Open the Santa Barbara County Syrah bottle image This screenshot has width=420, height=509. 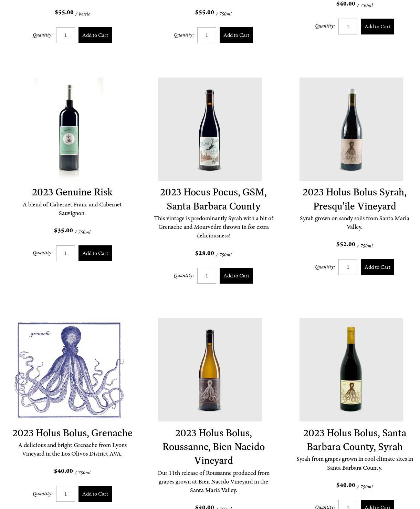351,370
